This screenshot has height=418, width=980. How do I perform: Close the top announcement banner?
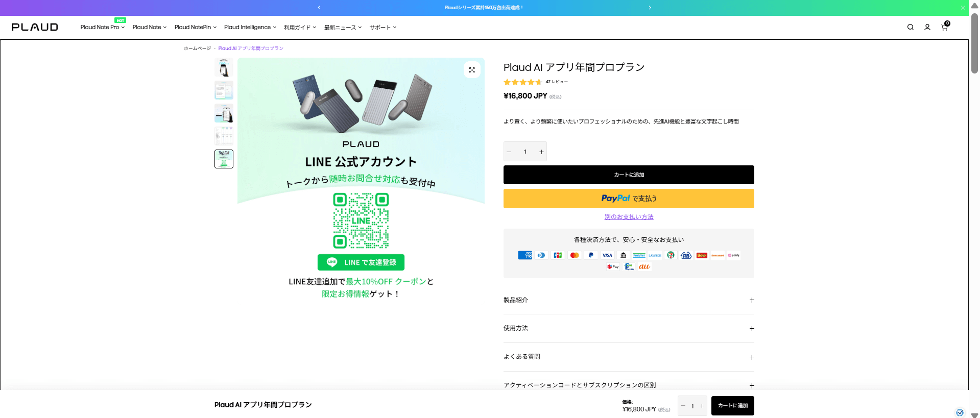[x=963, y=8]
